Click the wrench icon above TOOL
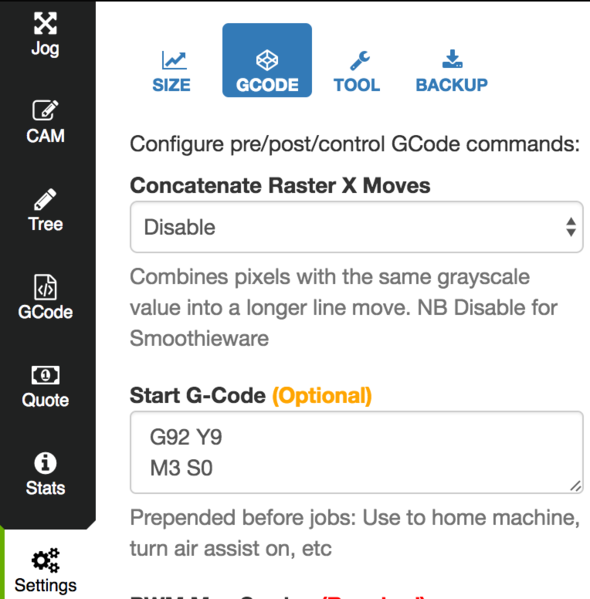590x599 pixels. pos(360,60)
